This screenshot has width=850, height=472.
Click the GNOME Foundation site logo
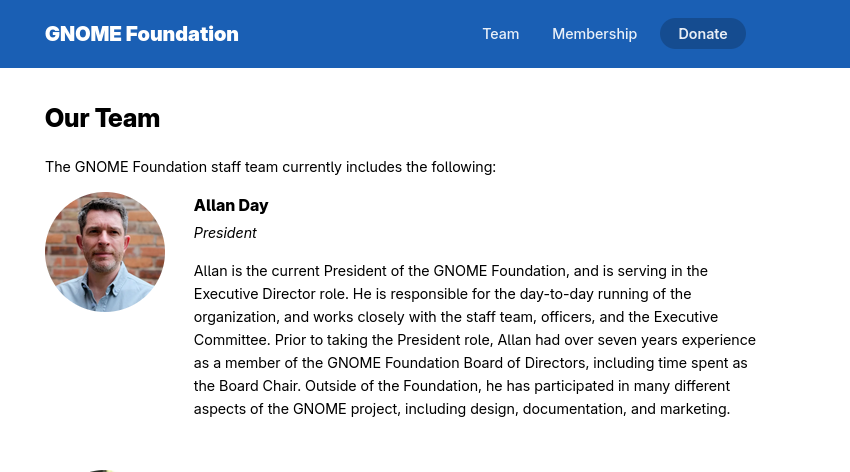142,34
